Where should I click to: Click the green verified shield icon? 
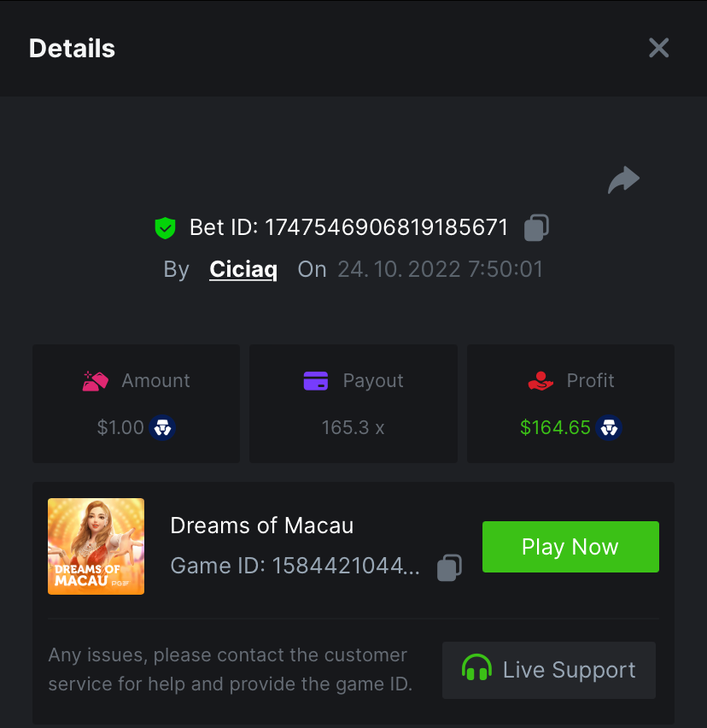165,227
